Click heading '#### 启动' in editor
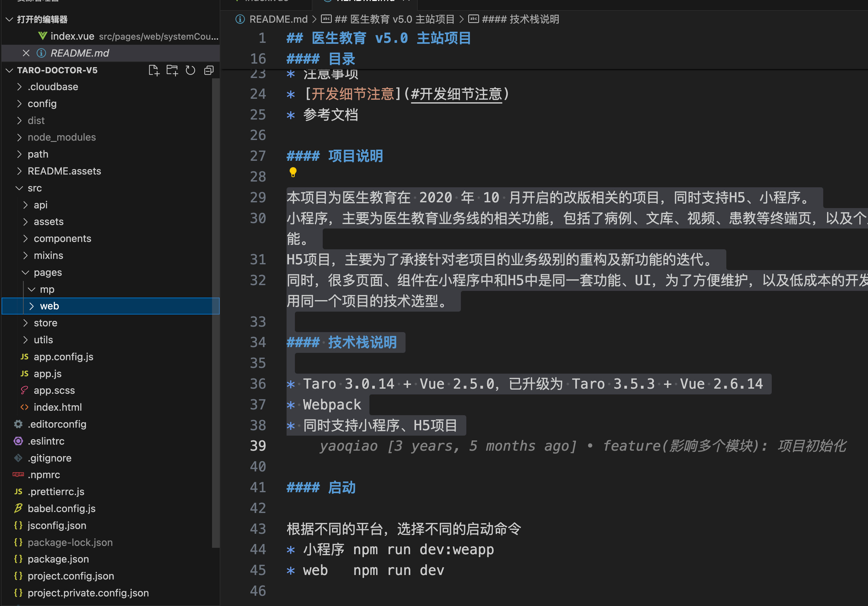This screenshot has height=606, width=868. 321,488
